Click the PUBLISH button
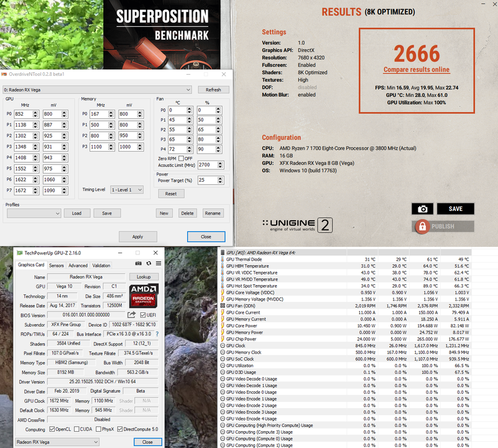 (443, 226)
